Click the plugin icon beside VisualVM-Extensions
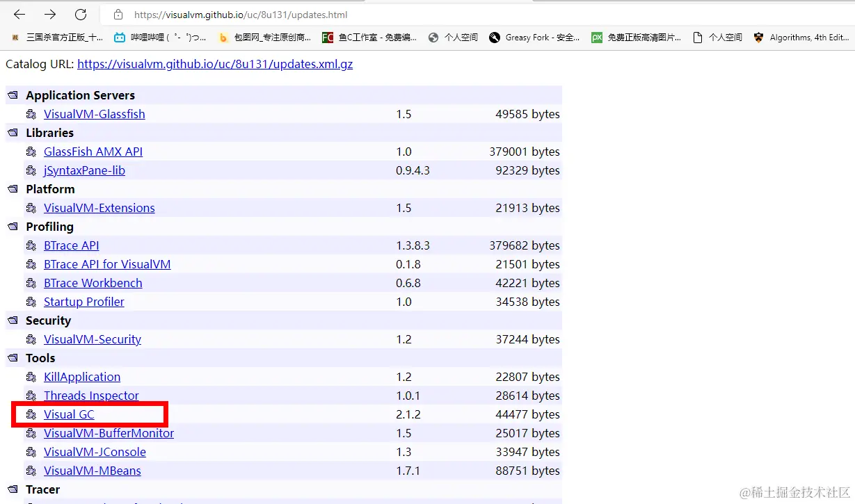Image resolution: width=855 pixels, height=504 pixels. click(x=31, y=208)
